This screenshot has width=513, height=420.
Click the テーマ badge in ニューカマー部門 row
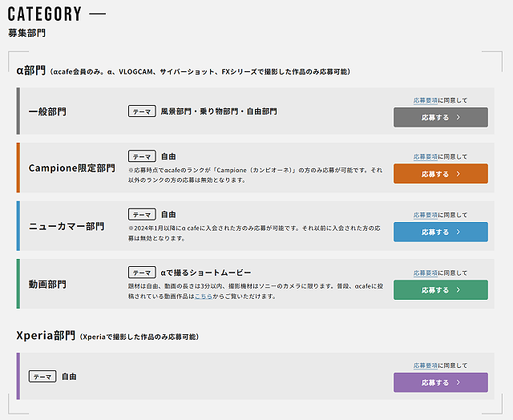click(x=141, y=215)
